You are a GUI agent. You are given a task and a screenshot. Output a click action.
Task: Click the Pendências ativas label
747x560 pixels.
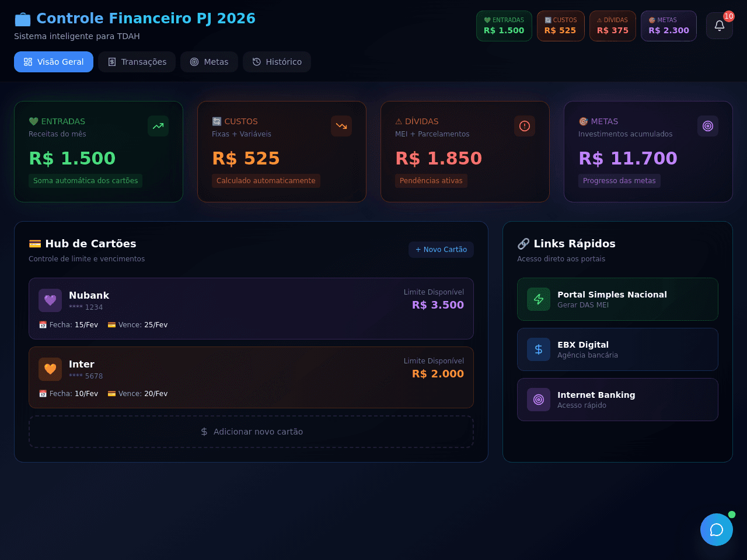click(431, 181)
